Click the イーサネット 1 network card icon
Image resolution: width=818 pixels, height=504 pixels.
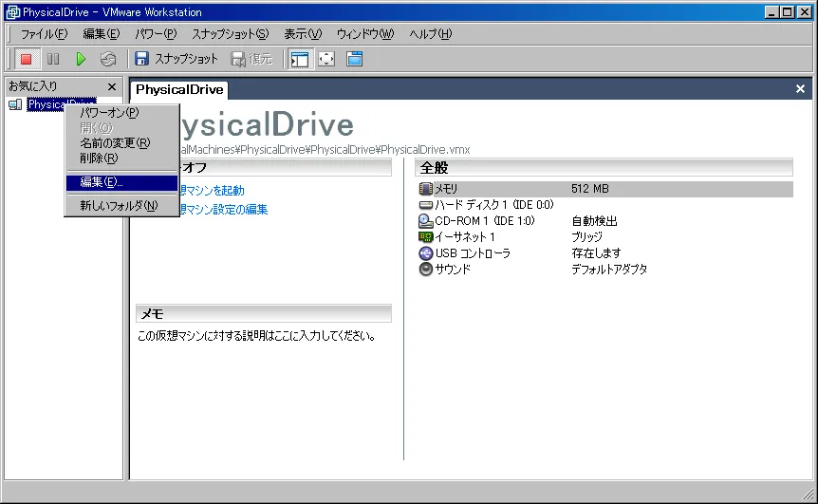click(426, 237)
